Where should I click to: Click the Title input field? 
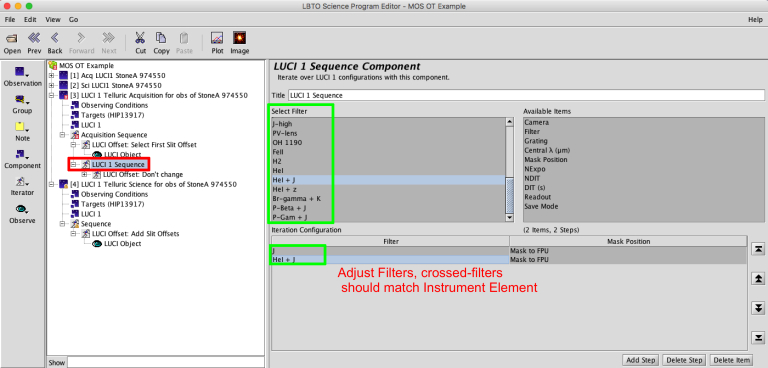coord(526,95)
